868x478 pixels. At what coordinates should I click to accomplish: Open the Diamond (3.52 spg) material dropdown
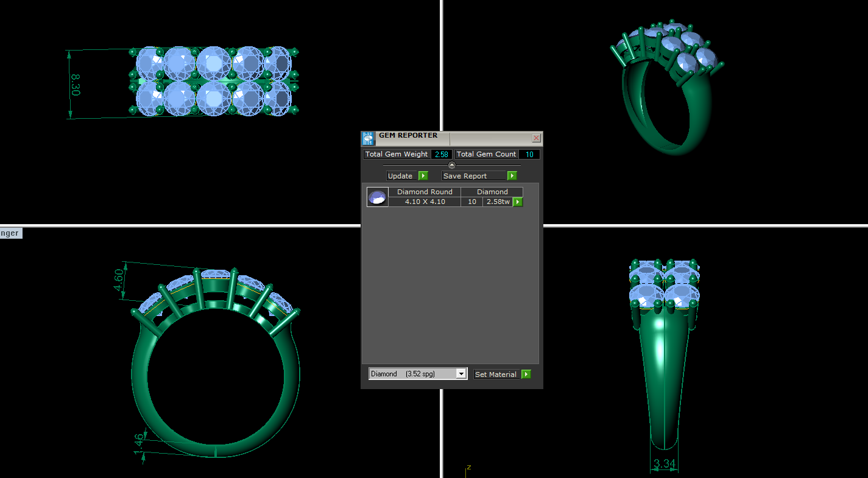pos(418,374)
